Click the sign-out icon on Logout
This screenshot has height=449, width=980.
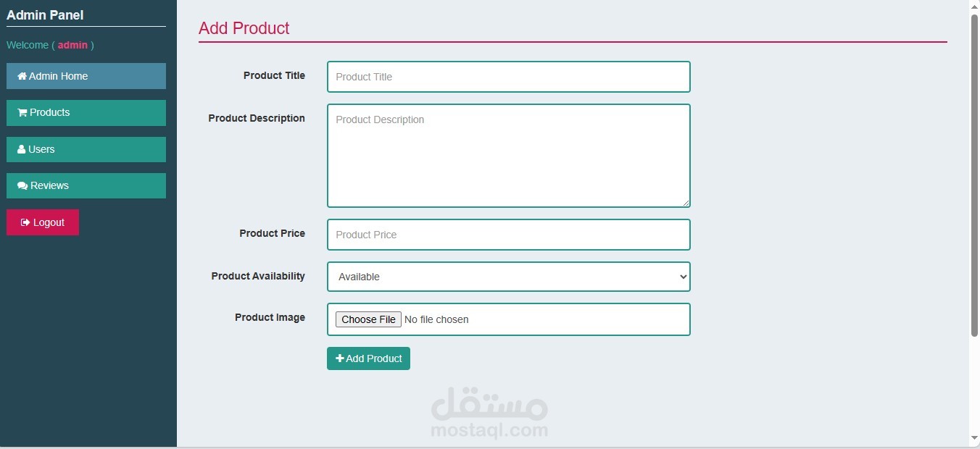pos(25,222)
